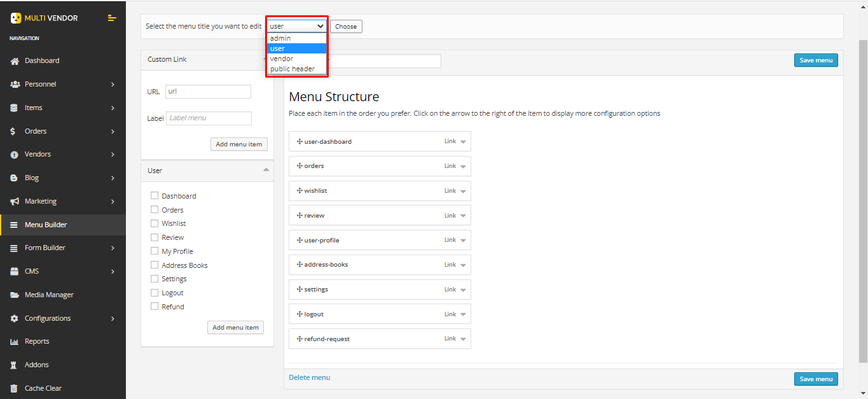Open the Configurations menu in sidebar
This screenshot has width=868, height=399.
pos(62,318)
